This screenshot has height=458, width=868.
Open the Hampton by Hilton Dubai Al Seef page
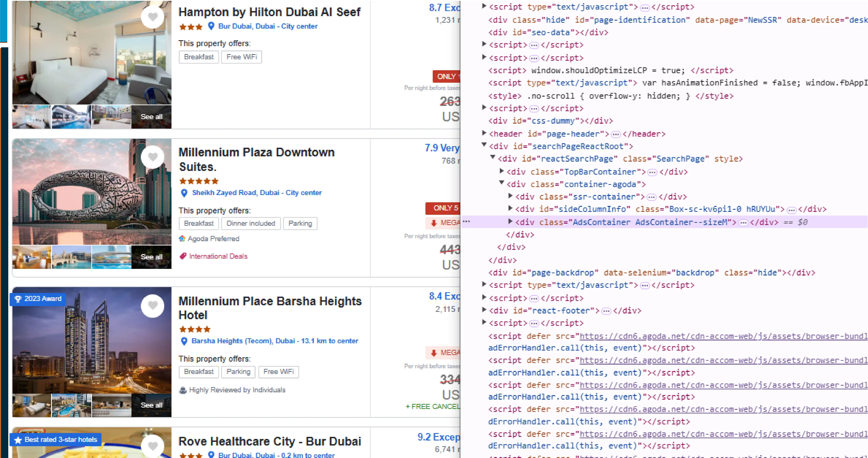point(269,12)
